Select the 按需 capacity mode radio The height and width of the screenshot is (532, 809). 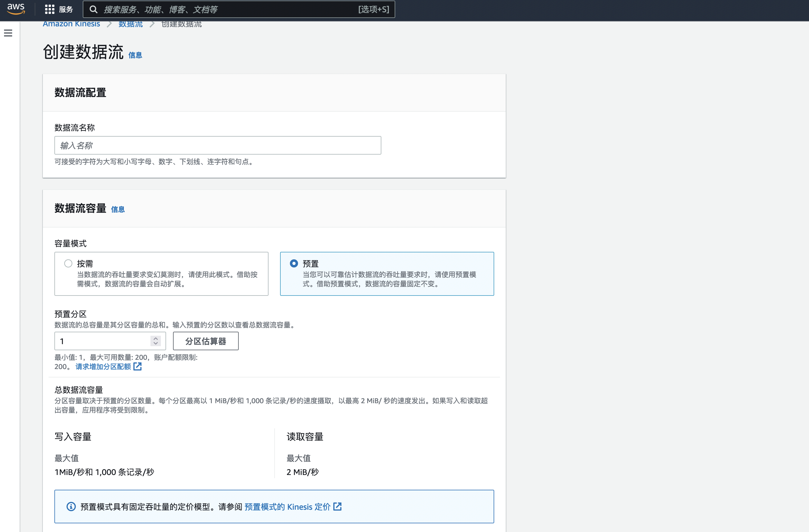coord(68,263)
